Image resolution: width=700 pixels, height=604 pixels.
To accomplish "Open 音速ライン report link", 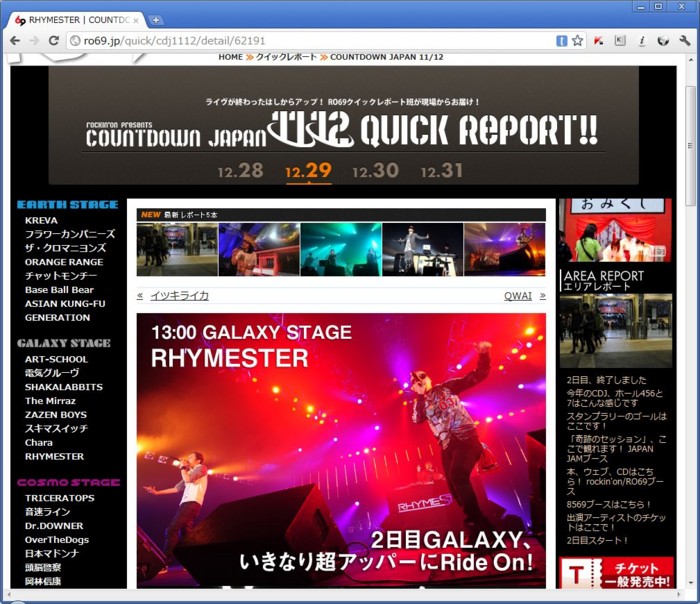I will (x=47, y=512).
